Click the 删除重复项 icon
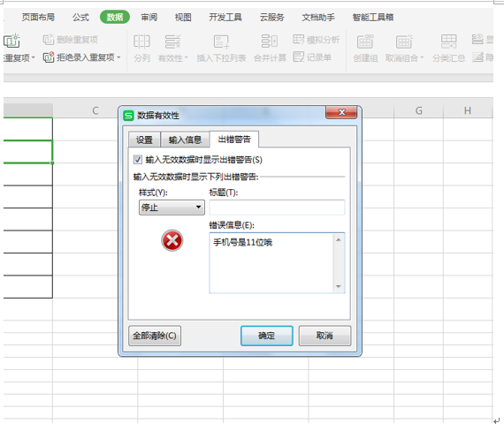 [x=49, y=40]
